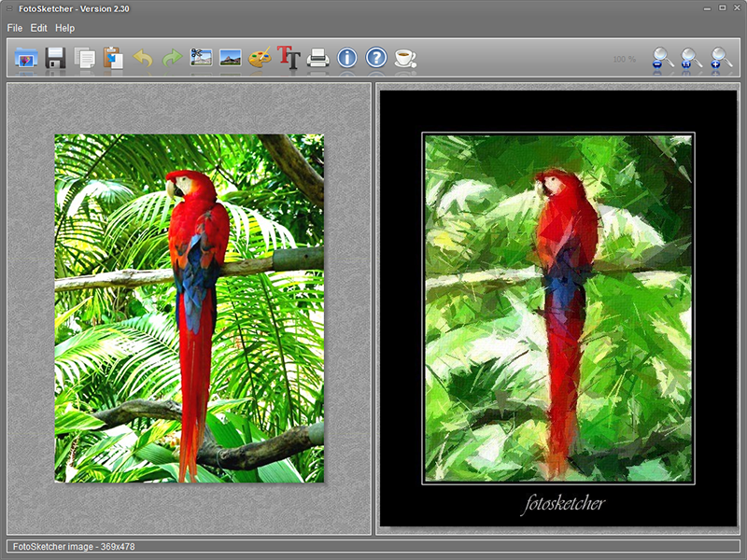The width and height of the screenshot is (747, 560).
Task: Save the painted parrot result
Action: pyautogui.click(x=54, y=58)
